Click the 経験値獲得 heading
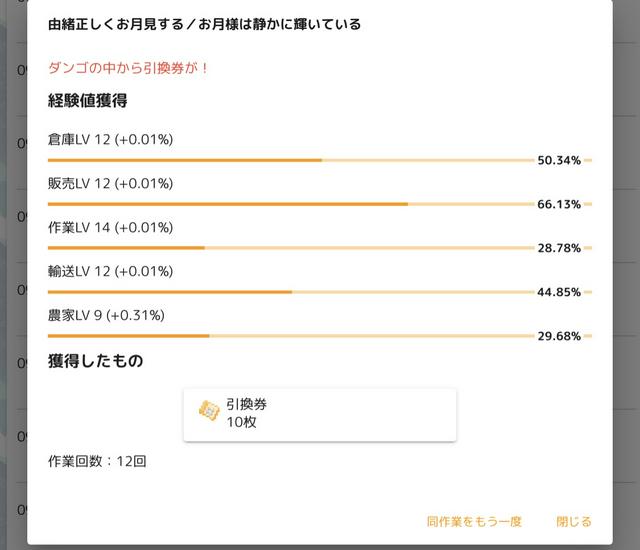 click(x=87, y=101)
